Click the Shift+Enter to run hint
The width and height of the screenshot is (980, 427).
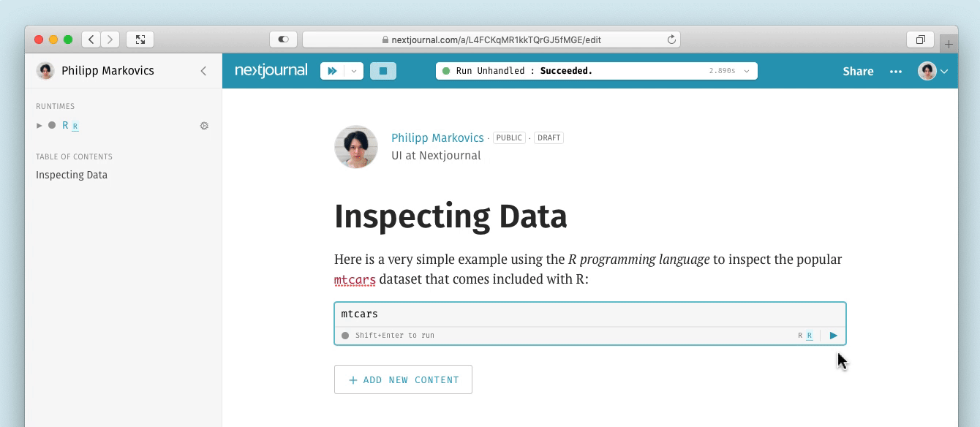pyautogui.click(x=395, y=336)
